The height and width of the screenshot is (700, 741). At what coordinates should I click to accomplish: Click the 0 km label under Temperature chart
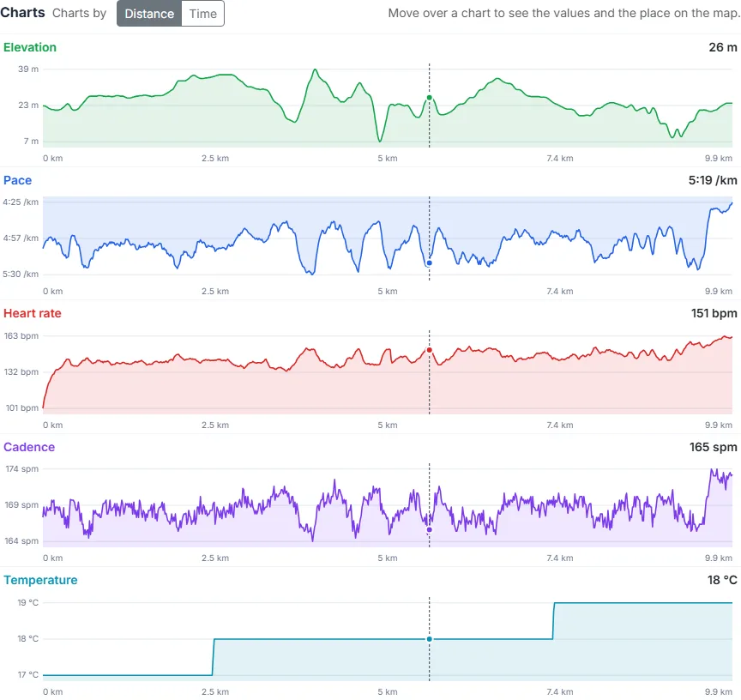click(52, 692)
